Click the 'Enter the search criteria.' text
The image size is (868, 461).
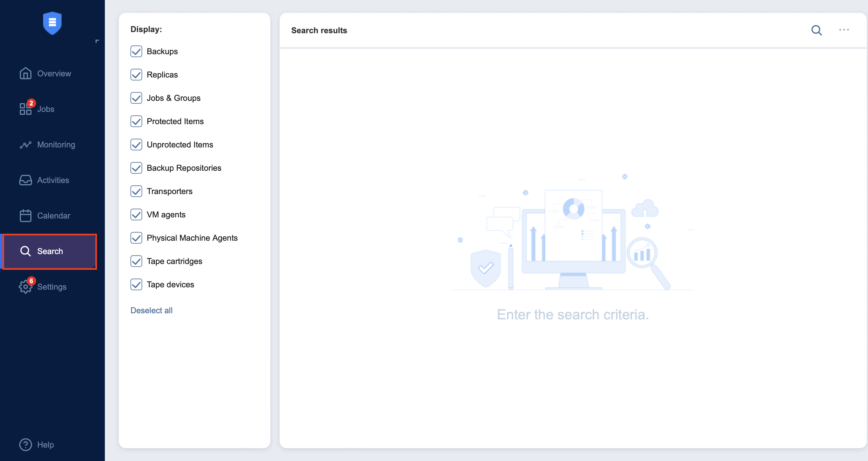point(573,315)
